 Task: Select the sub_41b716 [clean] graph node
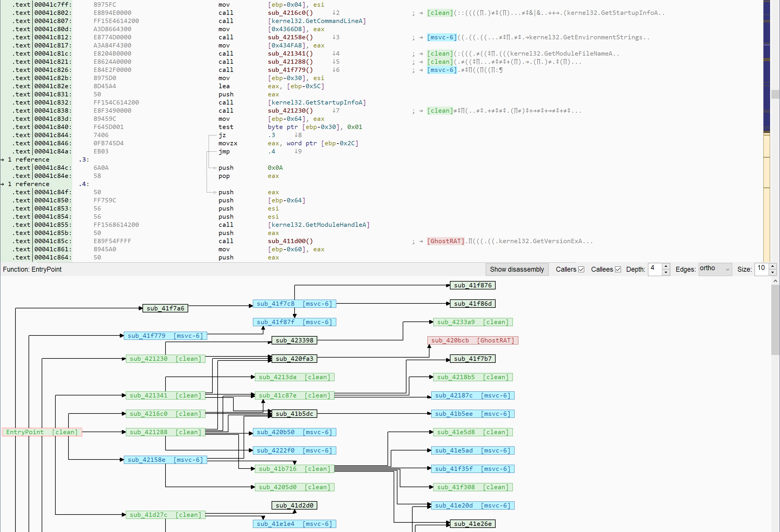tap(294, 469)
